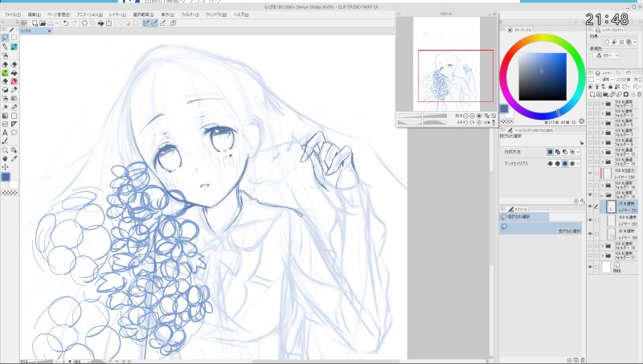Click the Undo arrow in the command bar
Screen dimensions: 643x364
[66, 23]
